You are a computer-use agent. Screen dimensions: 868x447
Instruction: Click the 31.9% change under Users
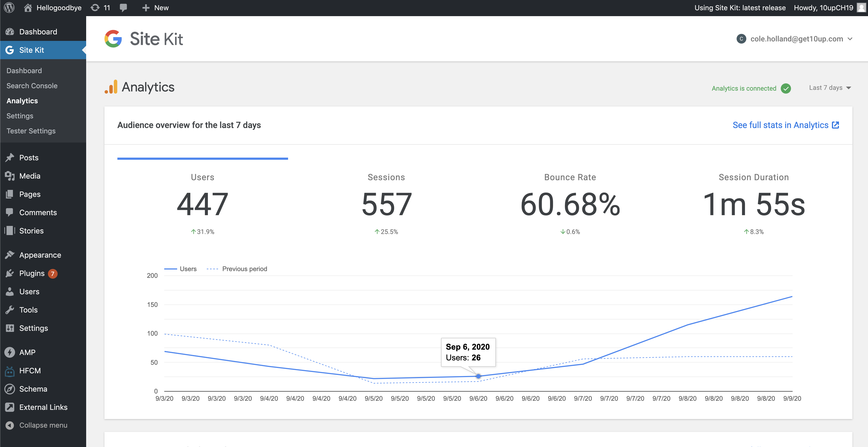point(202,232)
